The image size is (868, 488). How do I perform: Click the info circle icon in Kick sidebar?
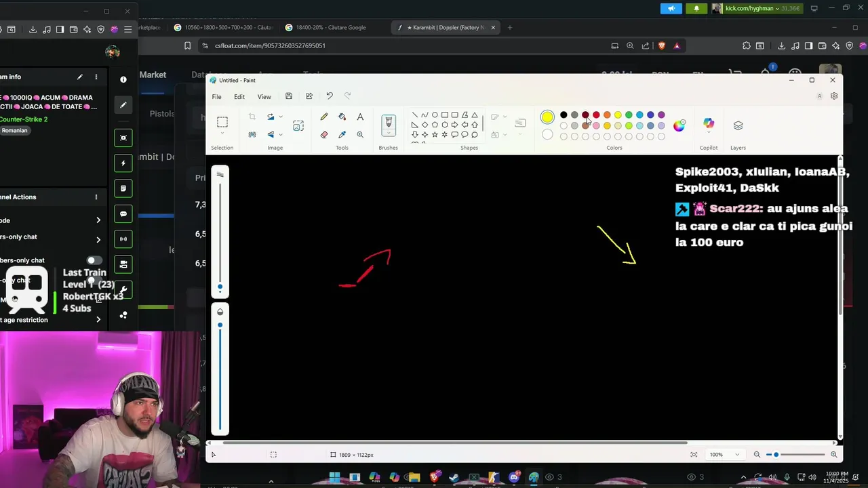(x=123, y=79)
